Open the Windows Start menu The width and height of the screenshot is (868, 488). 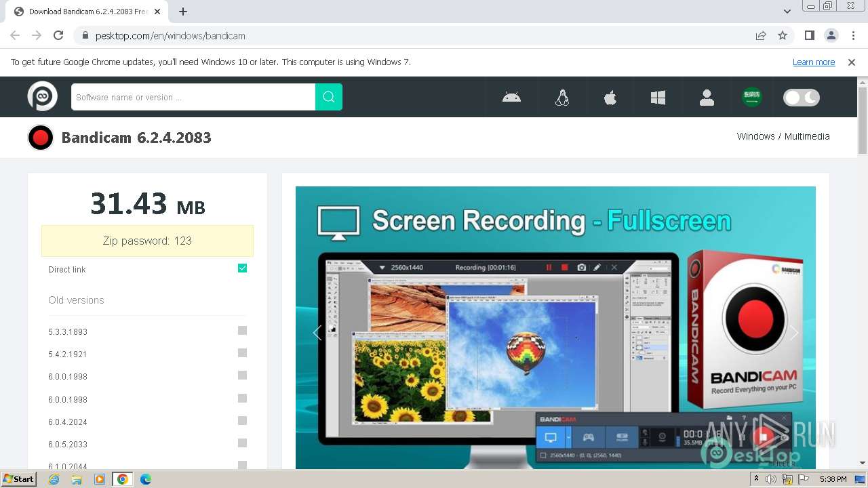click(x=19, y=479)
